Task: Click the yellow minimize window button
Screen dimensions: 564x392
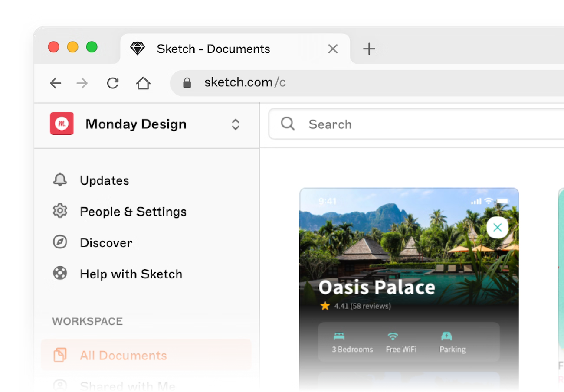Action: pos(72,47)
